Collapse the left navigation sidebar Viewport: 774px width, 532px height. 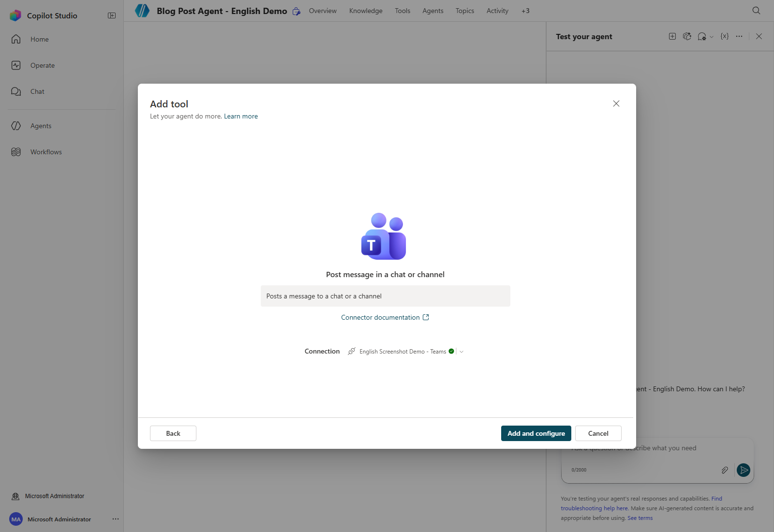112,15
